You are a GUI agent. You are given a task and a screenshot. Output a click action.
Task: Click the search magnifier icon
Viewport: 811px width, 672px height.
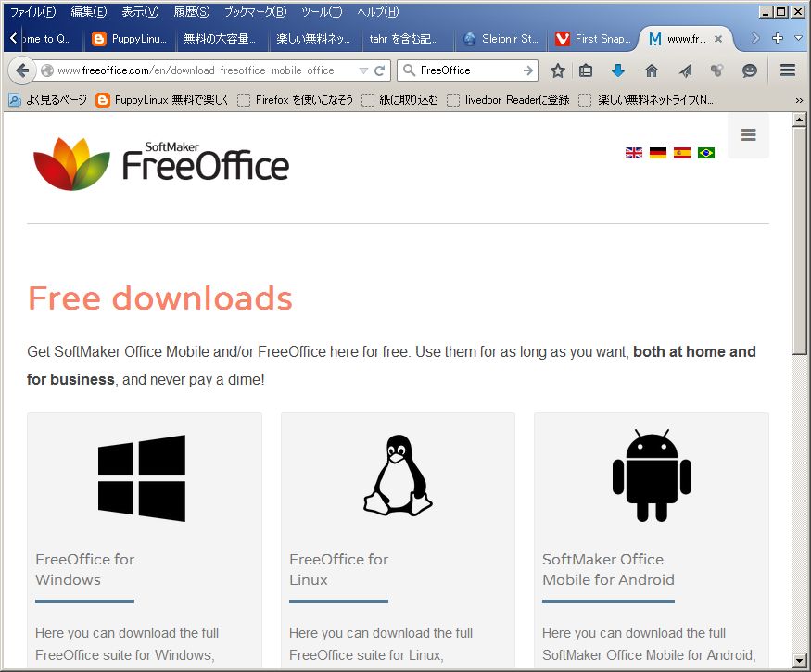[x=409, y=70]
